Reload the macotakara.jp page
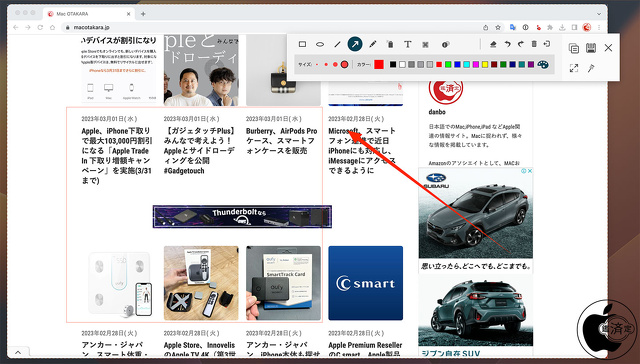 (40, 27)
